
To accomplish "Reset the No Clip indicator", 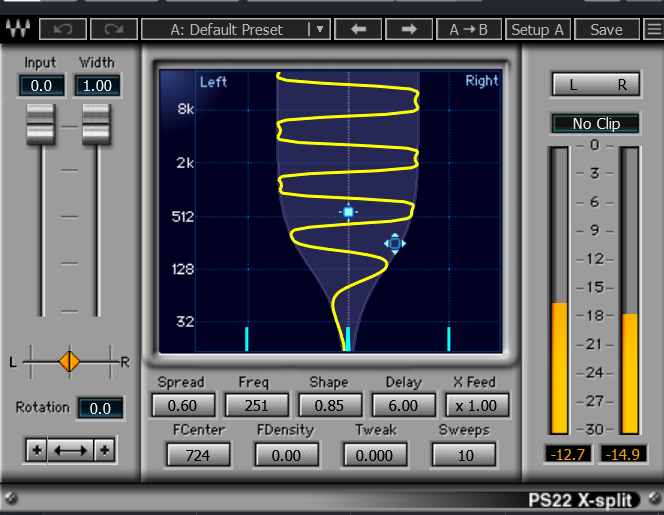I will point(596,124).
